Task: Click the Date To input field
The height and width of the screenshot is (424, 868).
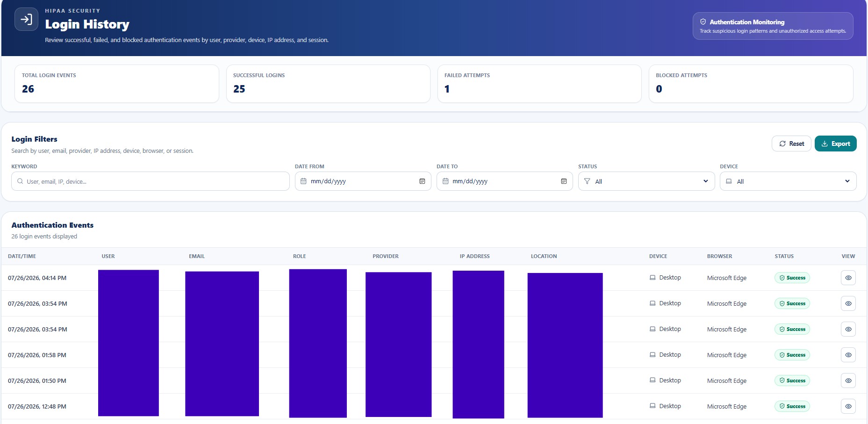Action: click(x=505, y=181)
